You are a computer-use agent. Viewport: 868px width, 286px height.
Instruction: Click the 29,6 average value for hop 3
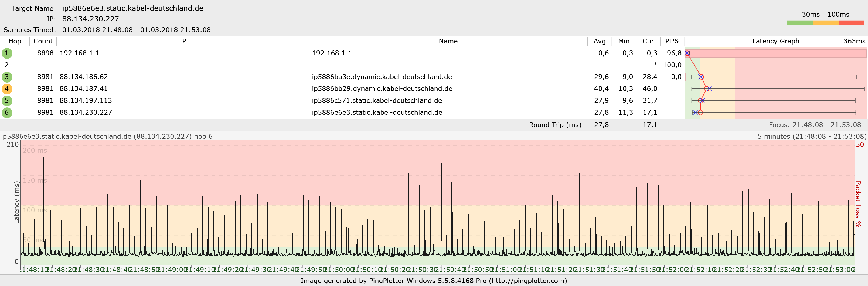pyautogui.click(x=601, y=77)
